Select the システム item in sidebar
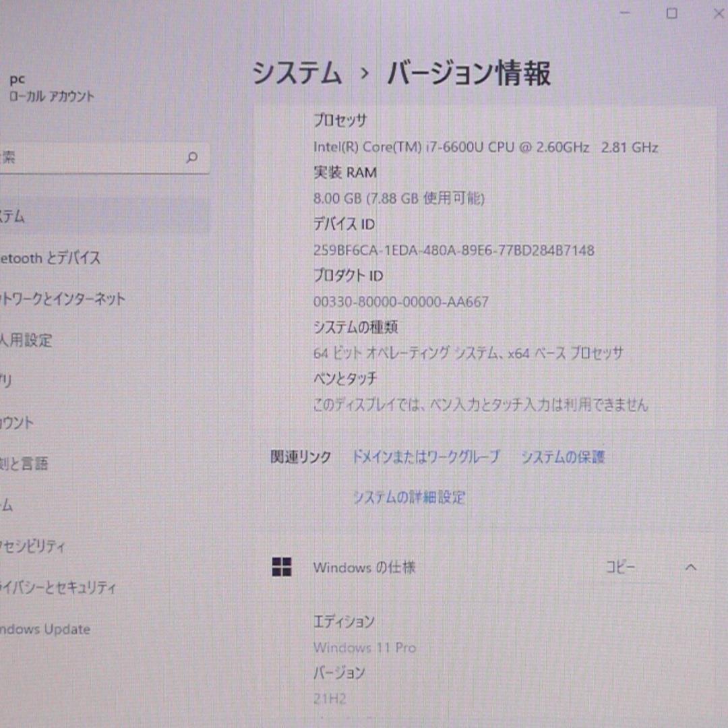728x728 pixels. [104, 216]
